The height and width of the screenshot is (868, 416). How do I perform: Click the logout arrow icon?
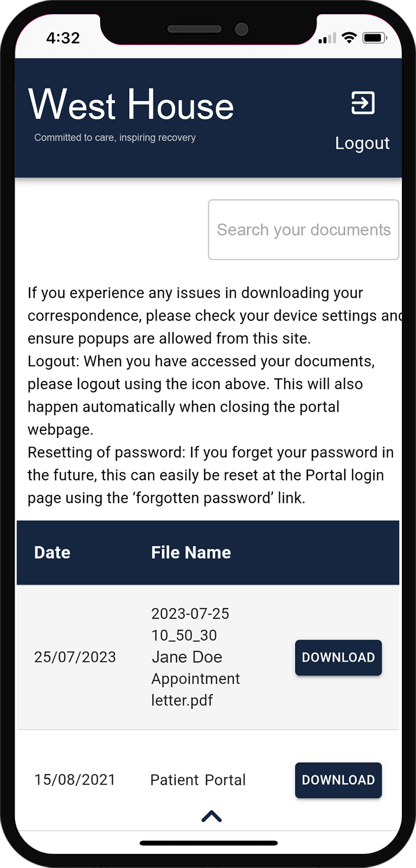362,103
